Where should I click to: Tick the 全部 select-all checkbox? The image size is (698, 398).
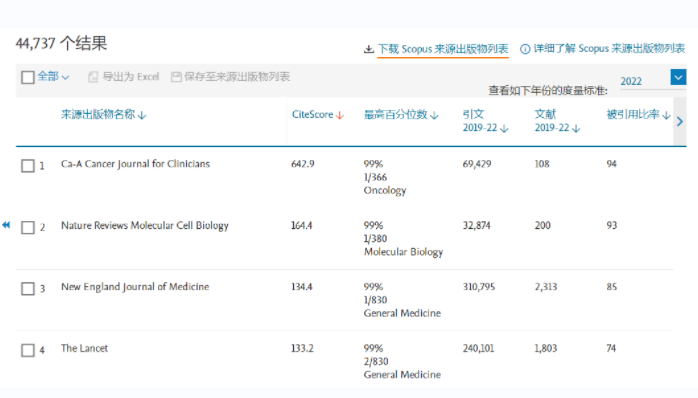coord(28,77)
